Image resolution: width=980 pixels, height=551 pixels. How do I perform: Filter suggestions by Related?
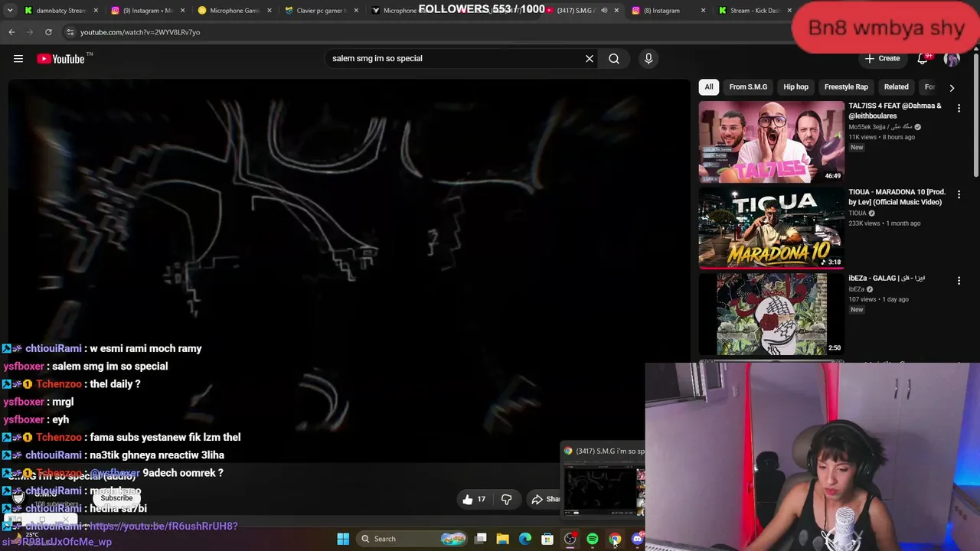(897, 87)
